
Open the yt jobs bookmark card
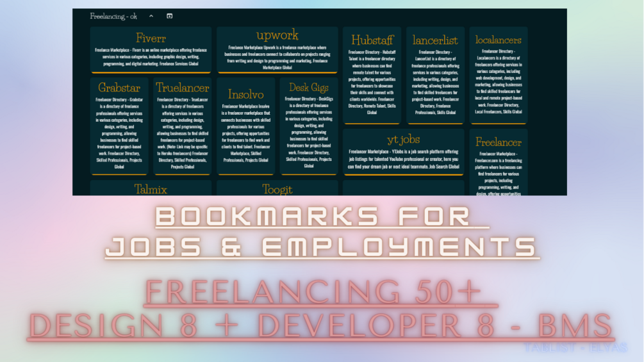click(404, 152)
